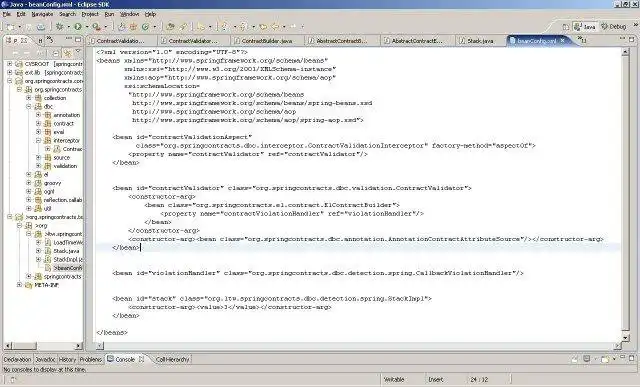640x387 pixels.
Task: Expand the annotation package node
Action: pos(38,115)
